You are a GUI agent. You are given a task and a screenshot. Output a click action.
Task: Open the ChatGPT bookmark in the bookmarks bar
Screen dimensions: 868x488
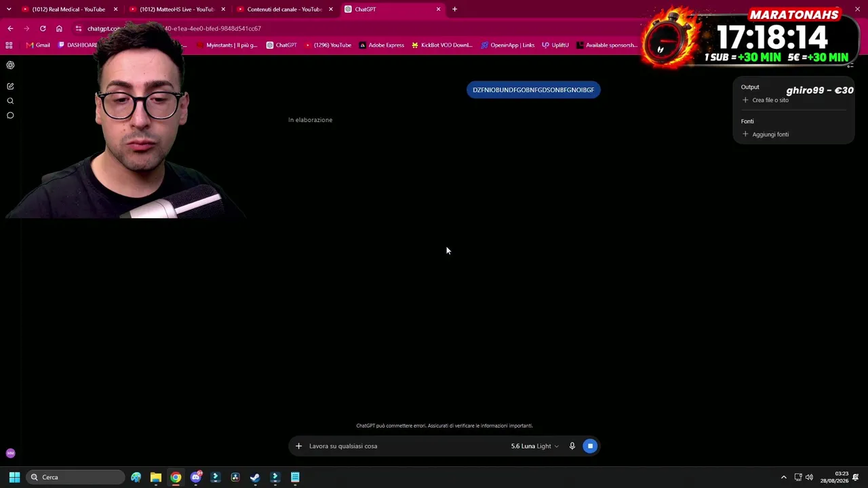tap(281, 45)
